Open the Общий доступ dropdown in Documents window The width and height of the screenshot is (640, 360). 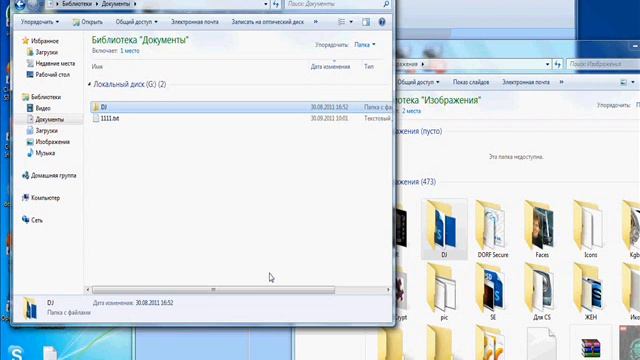point(136,22)
